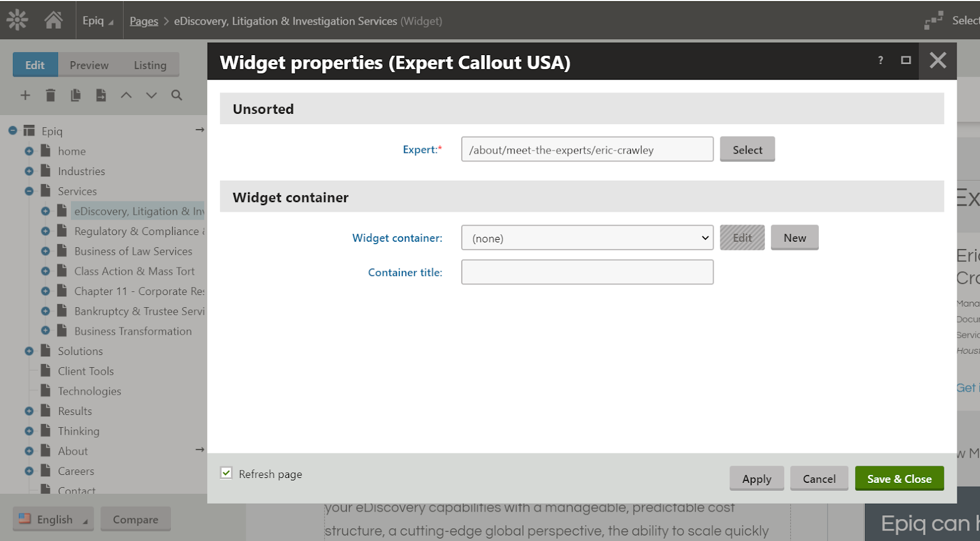Click the Save & Close button
The height and width of the screenshot is (541, 980).
coord(899,479)
